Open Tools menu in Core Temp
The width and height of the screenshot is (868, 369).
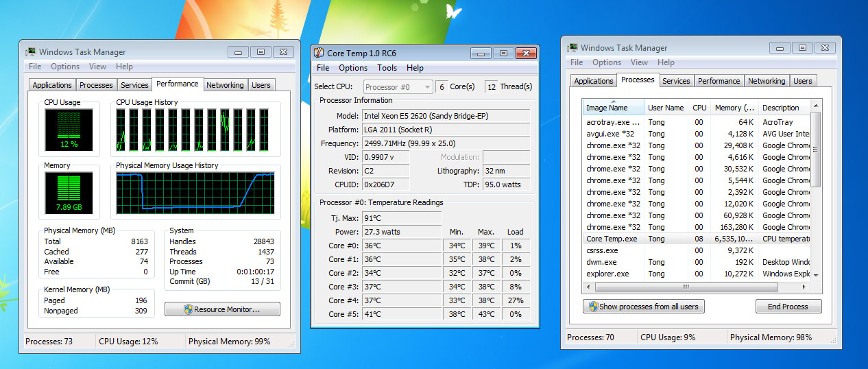click(387, 68)
